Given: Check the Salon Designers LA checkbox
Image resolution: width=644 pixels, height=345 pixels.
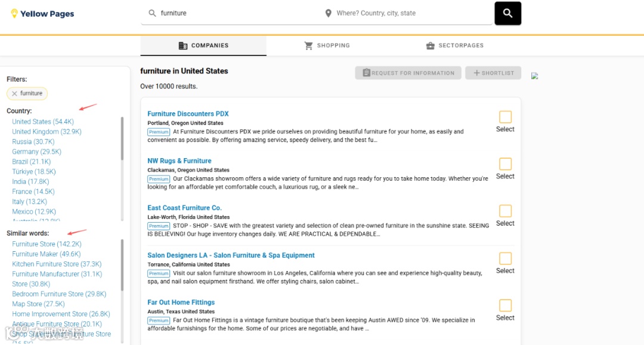Looking at the screenshot, I should pos(505,258).
